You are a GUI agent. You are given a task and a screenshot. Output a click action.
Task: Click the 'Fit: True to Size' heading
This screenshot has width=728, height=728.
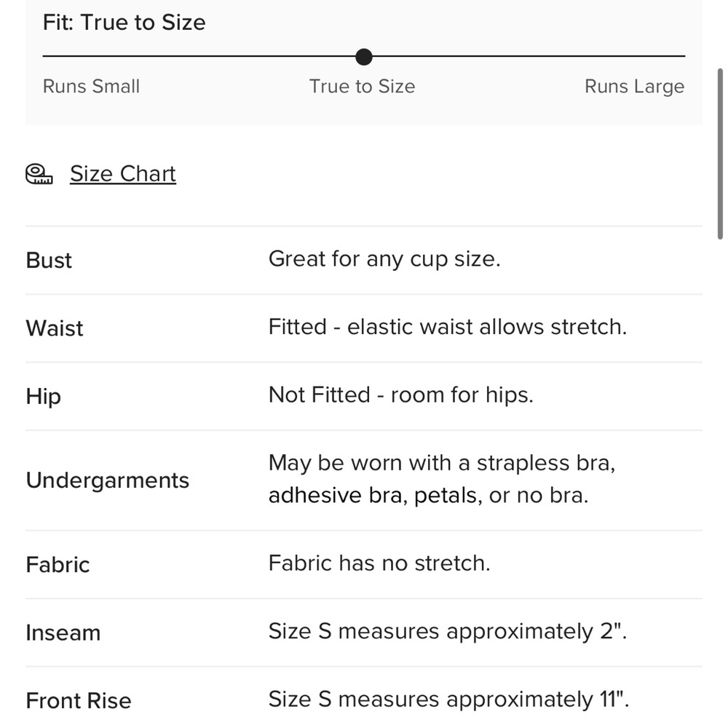click(x=124, y=23)
